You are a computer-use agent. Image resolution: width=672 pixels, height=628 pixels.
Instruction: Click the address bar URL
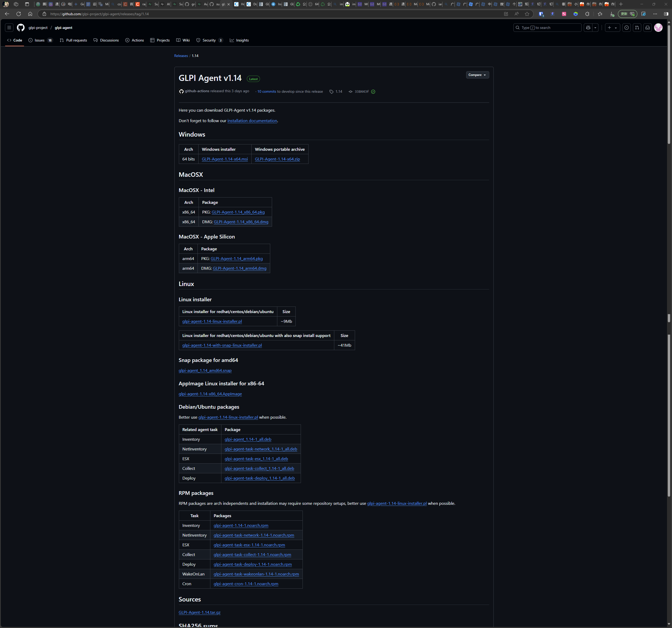point(99,14)
